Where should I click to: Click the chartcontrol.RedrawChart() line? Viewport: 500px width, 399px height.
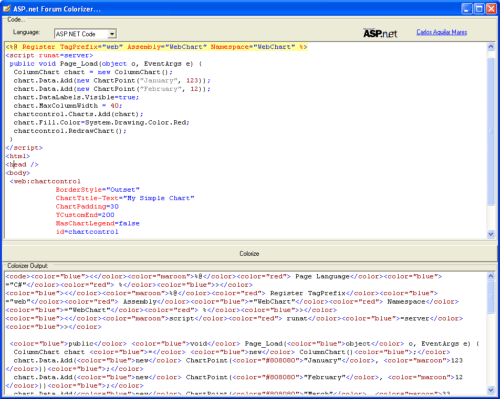70,131
